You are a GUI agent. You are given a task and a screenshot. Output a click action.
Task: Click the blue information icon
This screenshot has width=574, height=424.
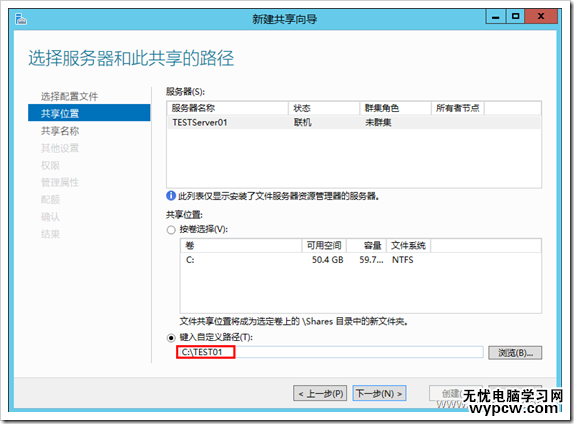pyautogui.click(x=171, y=196)
